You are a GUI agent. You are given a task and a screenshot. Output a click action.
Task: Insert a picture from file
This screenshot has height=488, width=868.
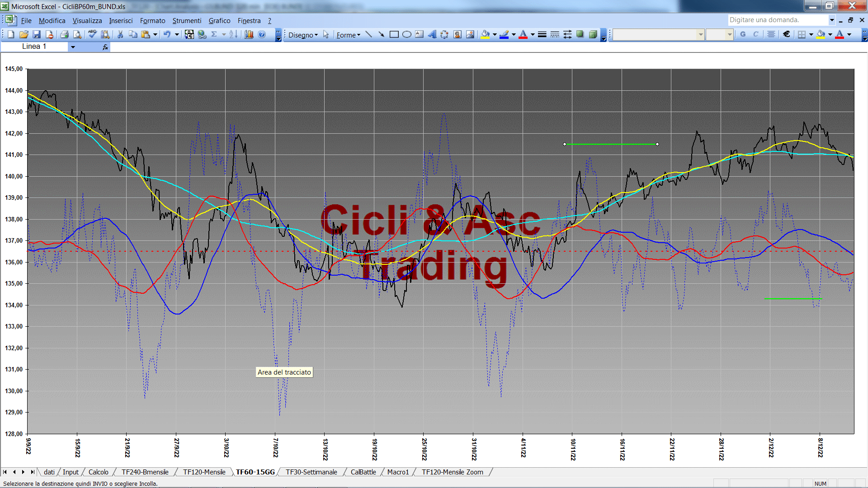470,34
